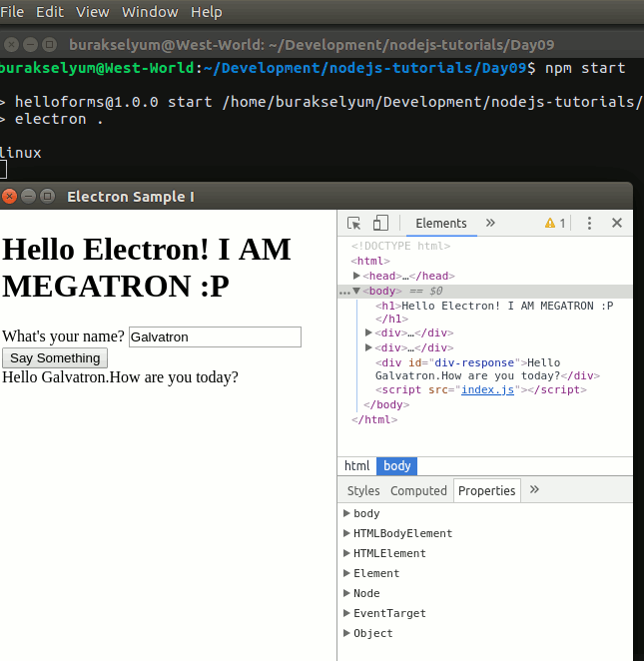644x661 pixels.
Task: Switch to the Styles tab
Action: pos(363,490)
